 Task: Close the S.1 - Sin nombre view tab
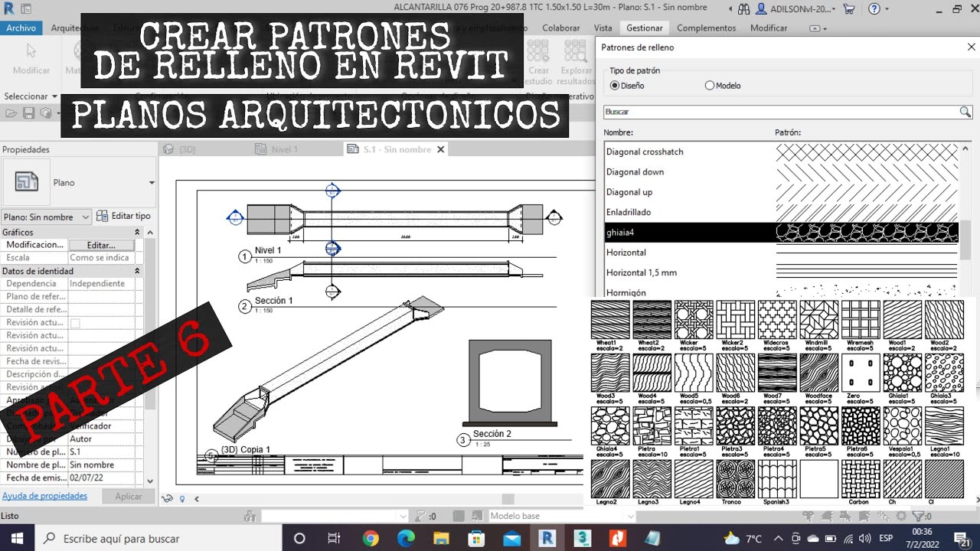(441, 149)
